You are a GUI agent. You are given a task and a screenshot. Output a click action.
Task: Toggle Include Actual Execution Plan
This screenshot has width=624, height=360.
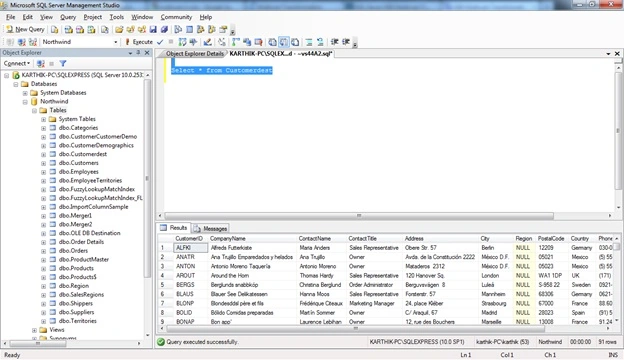click(236, 42)
